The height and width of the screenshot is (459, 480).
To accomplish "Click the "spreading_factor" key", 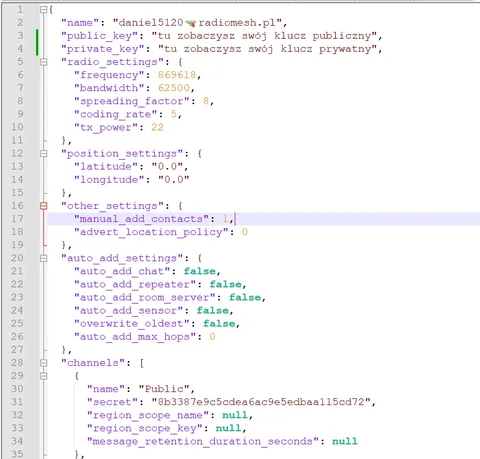I will [x=132, y=101].
